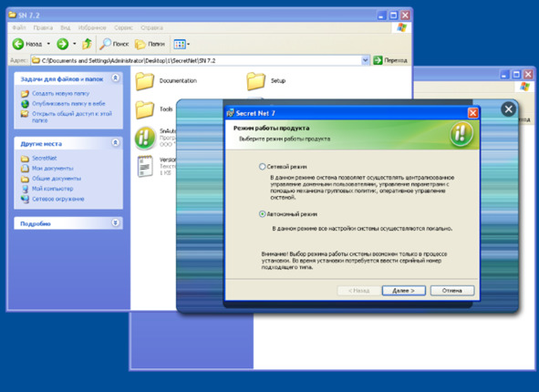Close the autorun splash with round X

click(x=508, y=109)
